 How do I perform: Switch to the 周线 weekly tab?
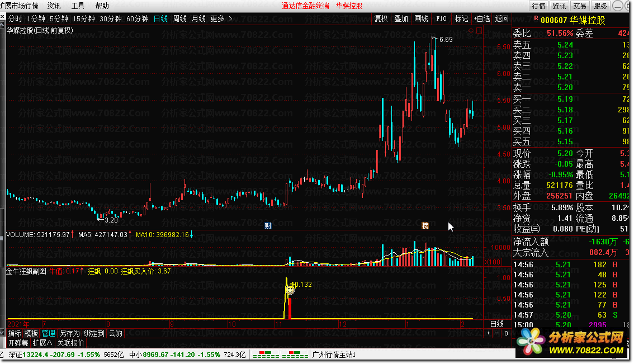click(x=179, y=18)
